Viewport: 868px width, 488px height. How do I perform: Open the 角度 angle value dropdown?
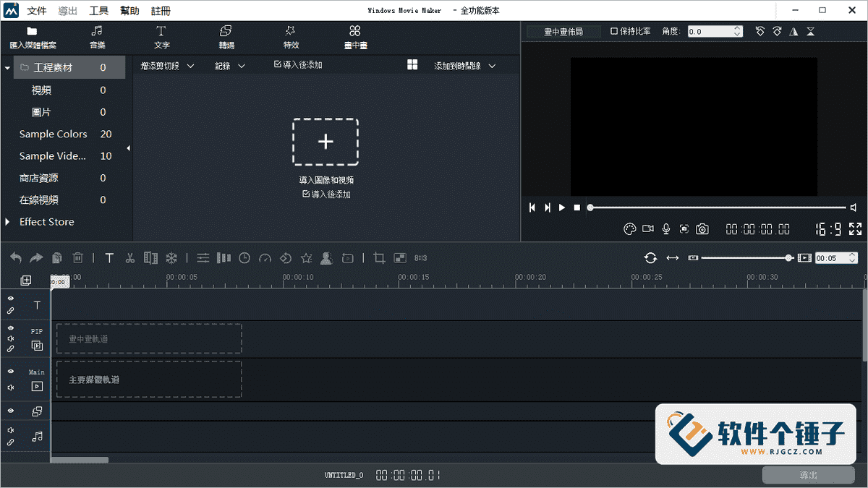(x=739, y=31)
